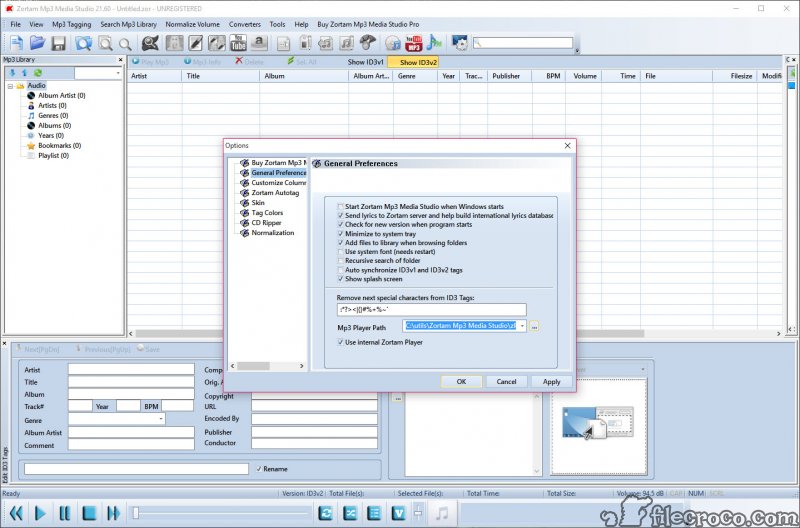Select Bookmarks (0) in library tree
Image resolution: width=800 pixels, height=528 pixels.
point(59,145)
